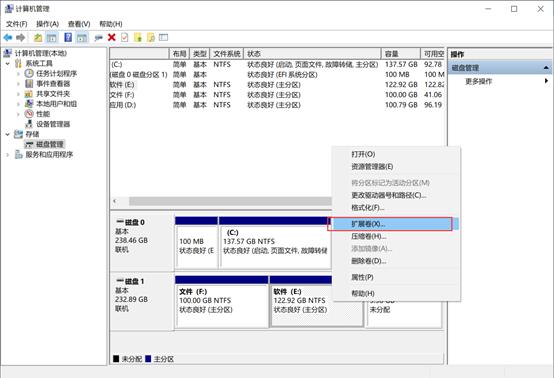Choose 删除卷(D)... from the context menu
554x378 pixels.
[x=396, y=261]
